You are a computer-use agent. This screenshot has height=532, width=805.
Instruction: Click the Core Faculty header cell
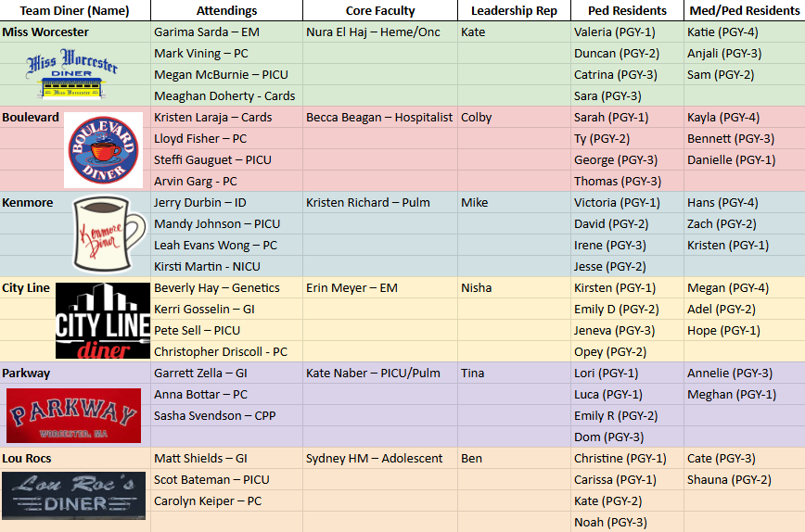379,11
